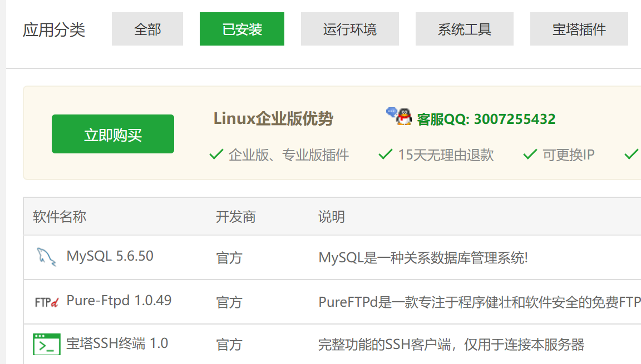Click the 开发商 column header

click(235, 216)
